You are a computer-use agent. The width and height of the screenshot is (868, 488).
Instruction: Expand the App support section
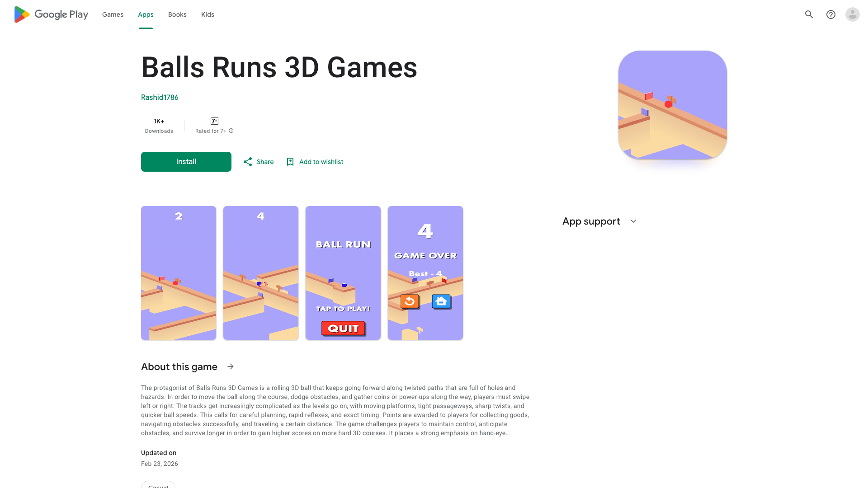(633, 221)
